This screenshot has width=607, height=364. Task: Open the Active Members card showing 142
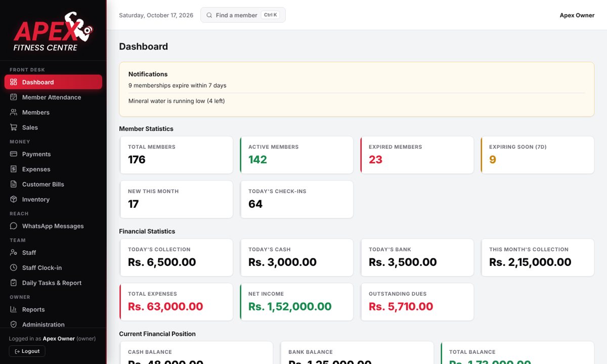pyautogui.click(x=297, y=155)
